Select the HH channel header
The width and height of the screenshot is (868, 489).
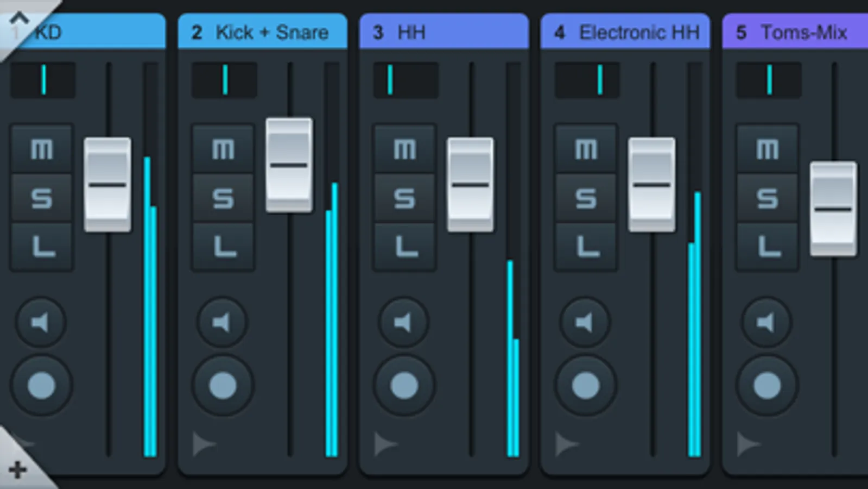pos(444,32)
